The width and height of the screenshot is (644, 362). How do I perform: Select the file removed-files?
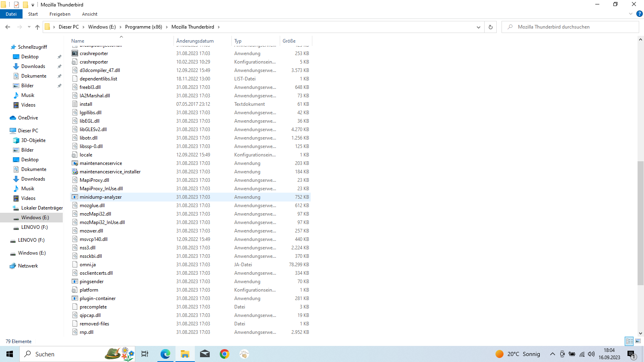[95, 324]
